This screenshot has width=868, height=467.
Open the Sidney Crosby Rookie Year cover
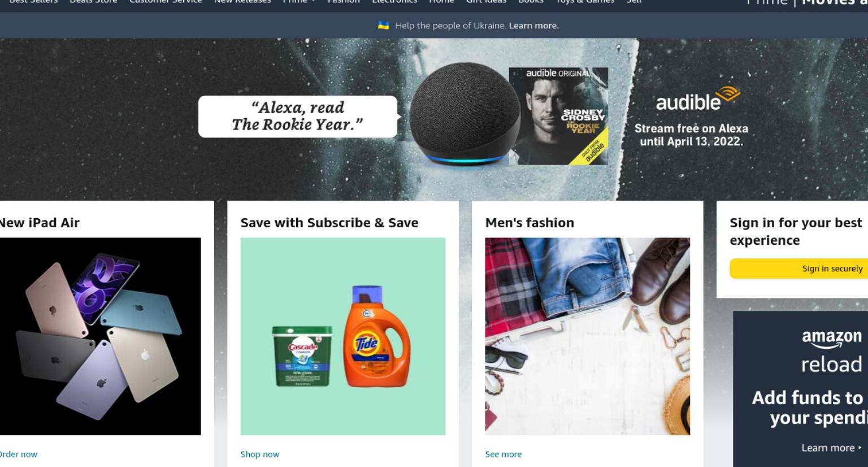[558, 116]
